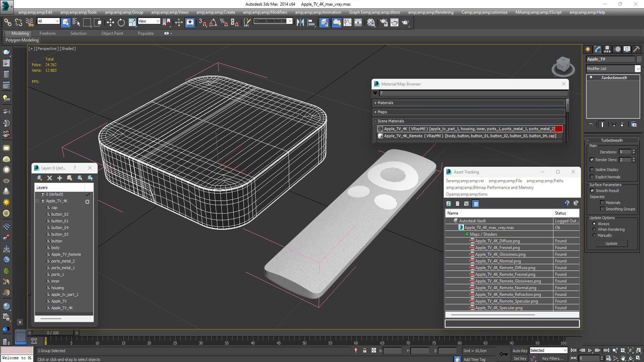Open the Modifiers menu
The image size is (644, 362).
pos(265,12)
